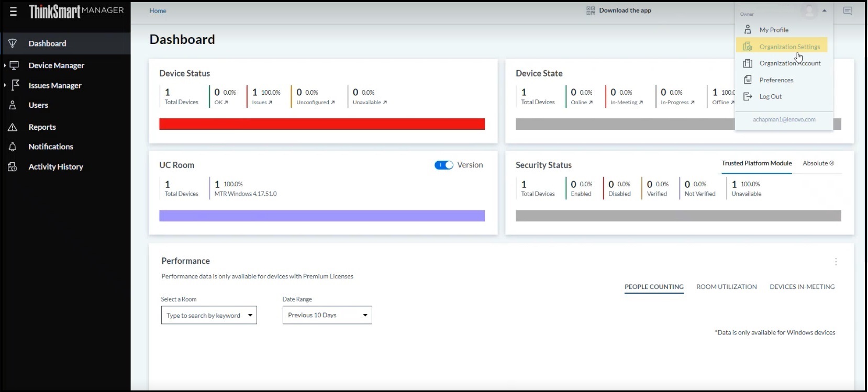Open the In-Progress devices link
This screenshot has width=868, height=392.
(x=677, y=103)
